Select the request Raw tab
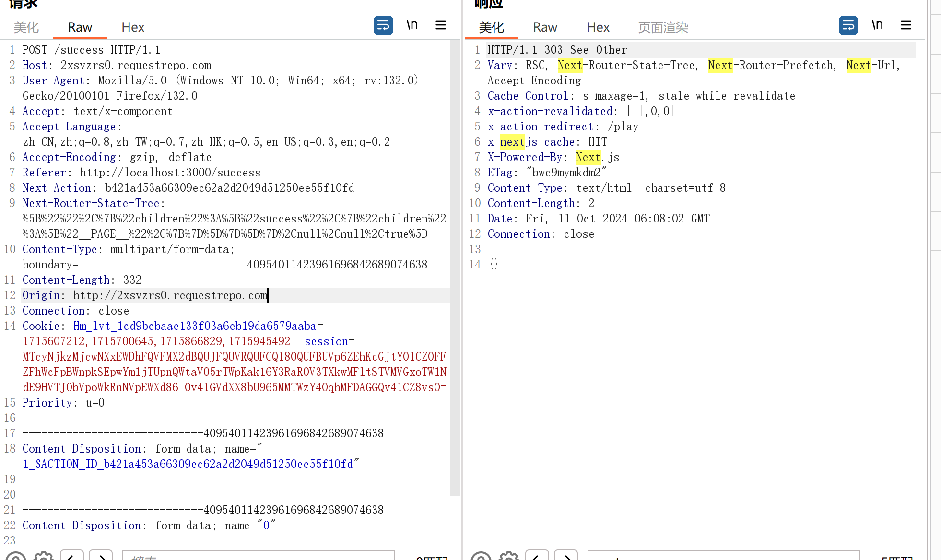 tap(80, 27)
